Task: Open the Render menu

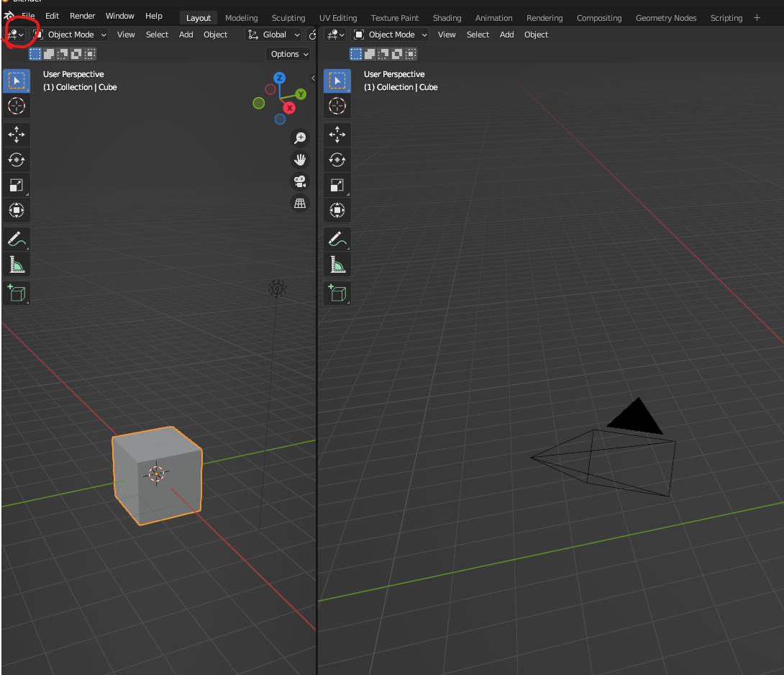Action: 83,16
